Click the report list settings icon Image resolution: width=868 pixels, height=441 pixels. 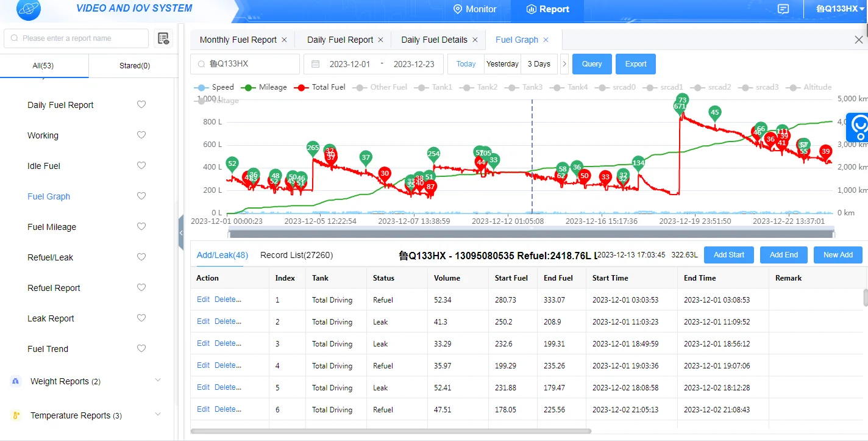pyautogui.click(x=163, y=38)
